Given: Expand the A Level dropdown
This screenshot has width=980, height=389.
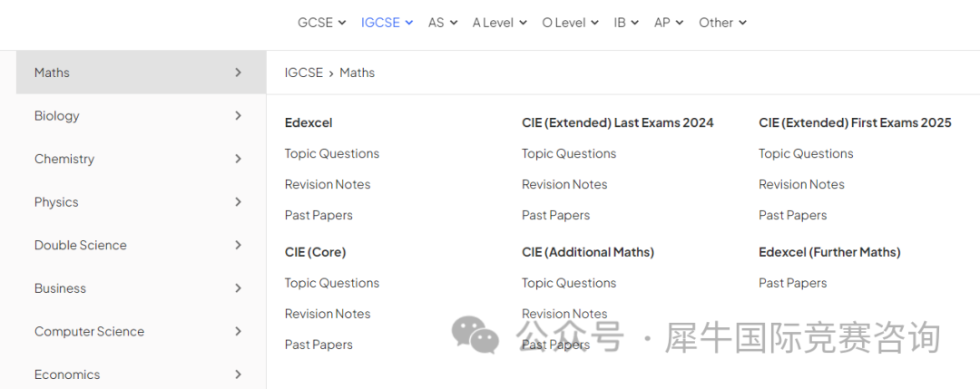Looking at the screenshot, I should pos(499,23).
